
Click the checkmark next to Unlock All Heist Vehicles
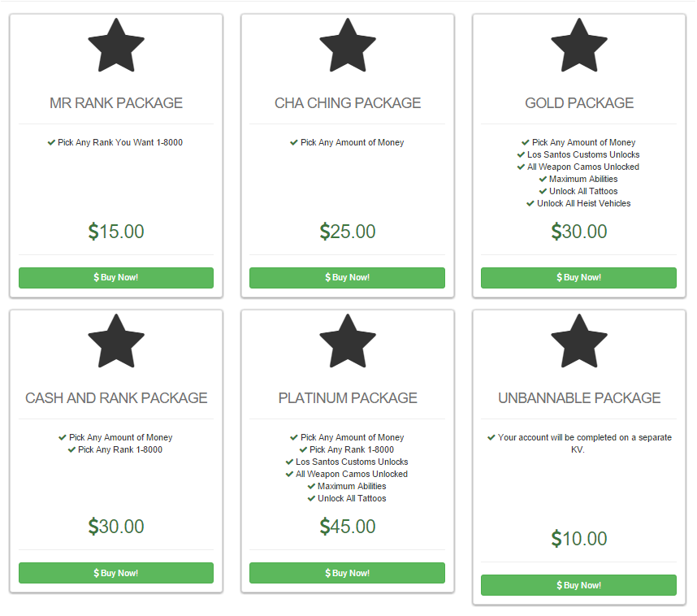(531, 203)
